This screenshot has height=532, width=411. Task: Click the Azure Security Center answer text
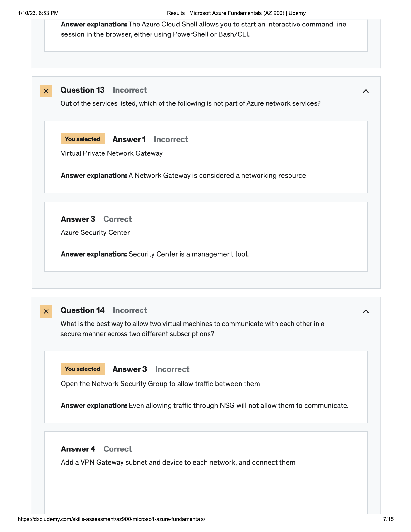95,232
